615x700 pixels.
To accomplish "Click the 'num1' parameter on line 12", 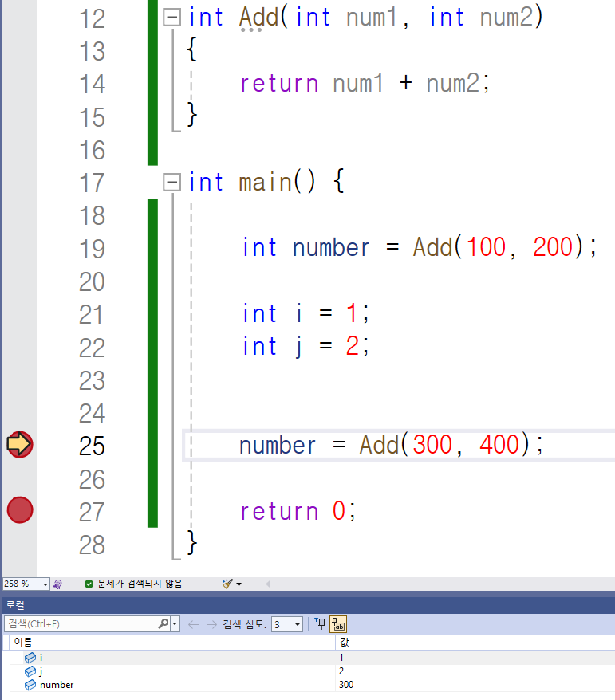I will tap(372, 18).
